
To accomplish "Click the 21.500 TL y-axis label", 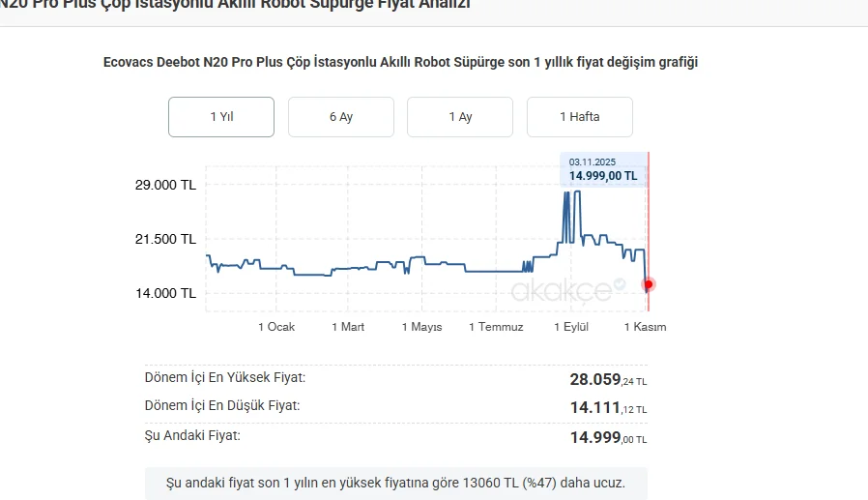I will click(x=164, y=239).
